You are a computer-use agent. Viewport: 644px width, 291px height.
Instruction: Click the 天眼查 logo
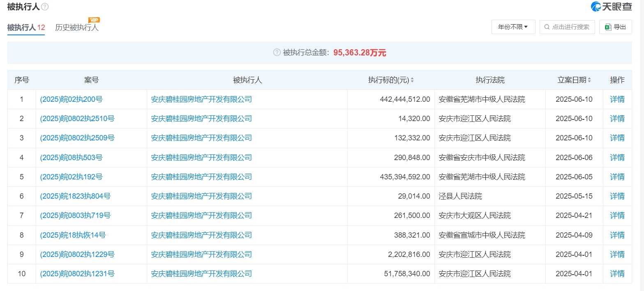click(611, 7)
